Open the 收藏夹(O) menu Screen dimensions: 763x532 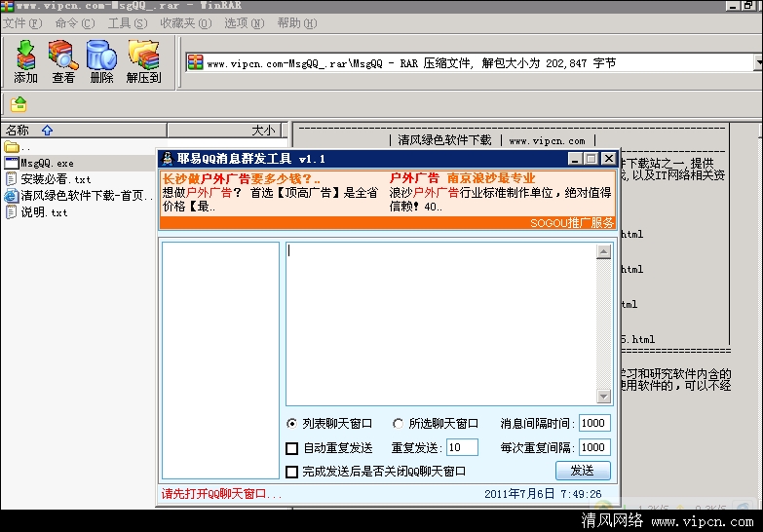pos(186,23)
